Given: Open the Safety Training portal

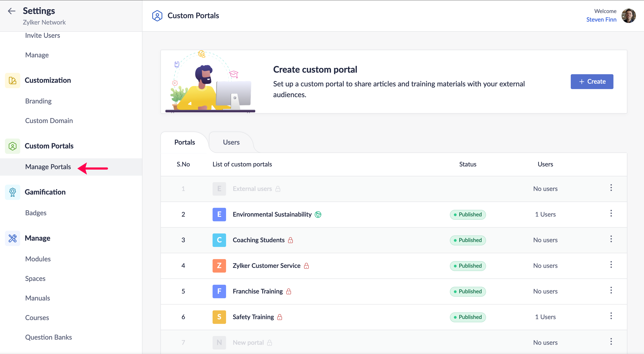Looking at the screenshot, I should (x=253, y=317).
